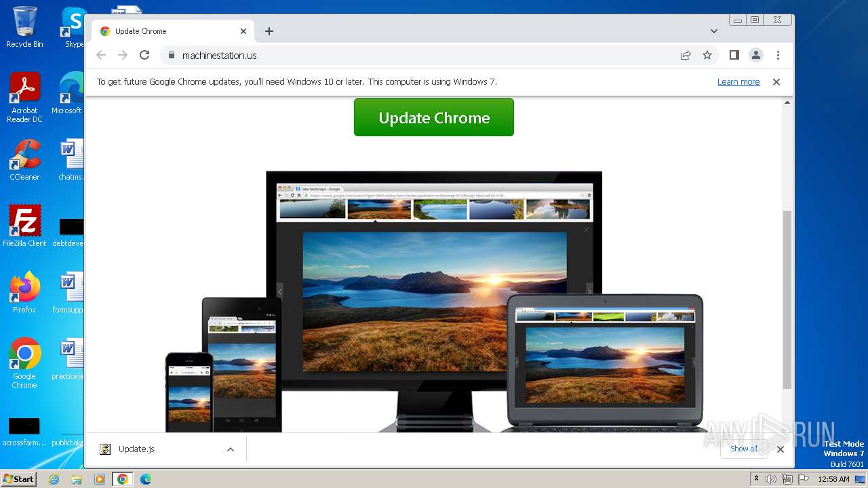The image size is (868, 488).
Task: Click the green Update Chrome button
Action: (x=434, y=117)
